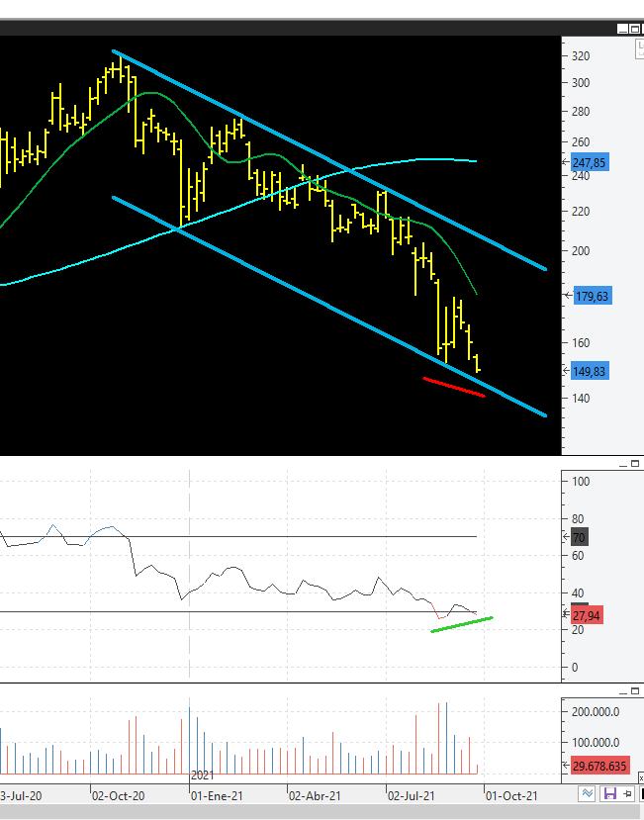Viewport: 644px width, 820px height.
Task: Click the 01-Oct-21 date label
Action: (511, 796)
